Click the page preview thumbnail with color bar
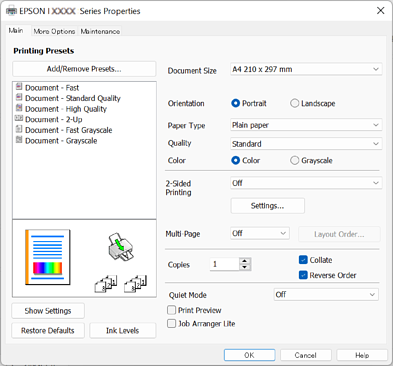 [48, 257]
